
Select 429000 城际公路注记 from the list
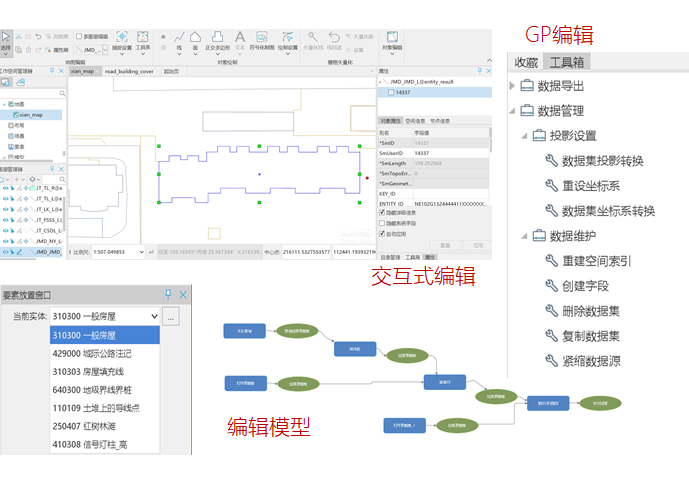pos(91,354)
